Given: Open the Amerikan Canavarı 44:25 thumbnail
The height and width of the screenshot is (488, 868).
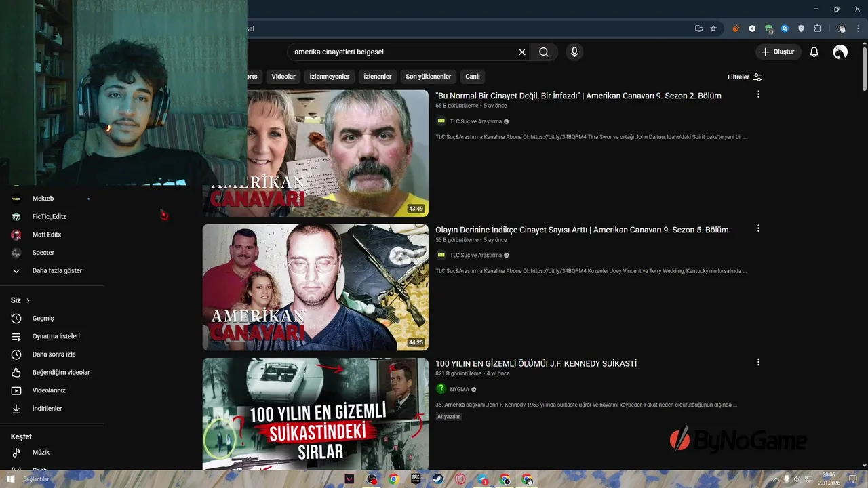Looking at the screenshot, I should tap(315, 287).
